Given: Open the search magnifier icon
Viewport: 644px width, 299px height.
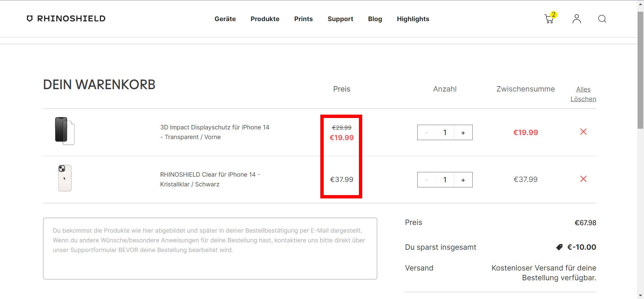Looking at the screenshot, I should [602, 19].
